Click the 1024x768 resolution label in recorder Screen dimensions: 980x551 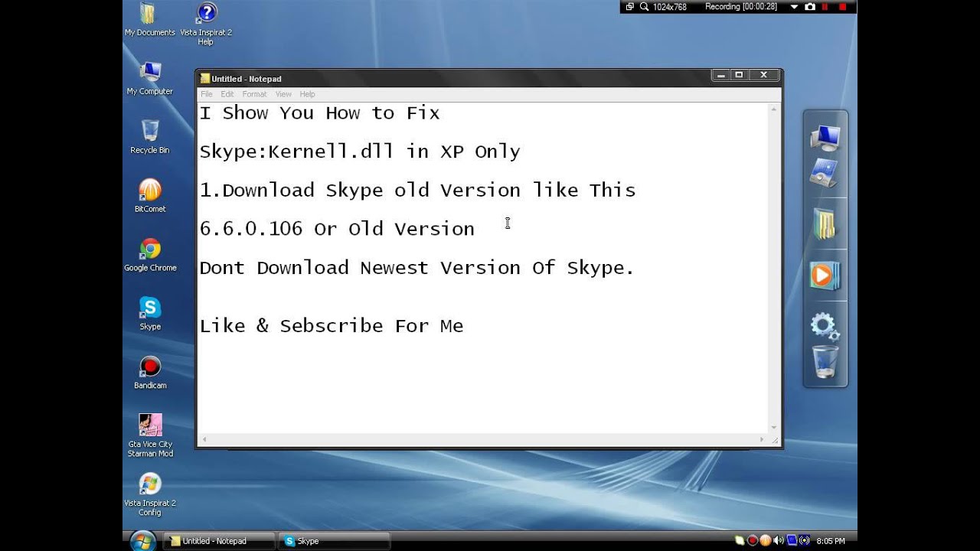[x=670, y=7]
